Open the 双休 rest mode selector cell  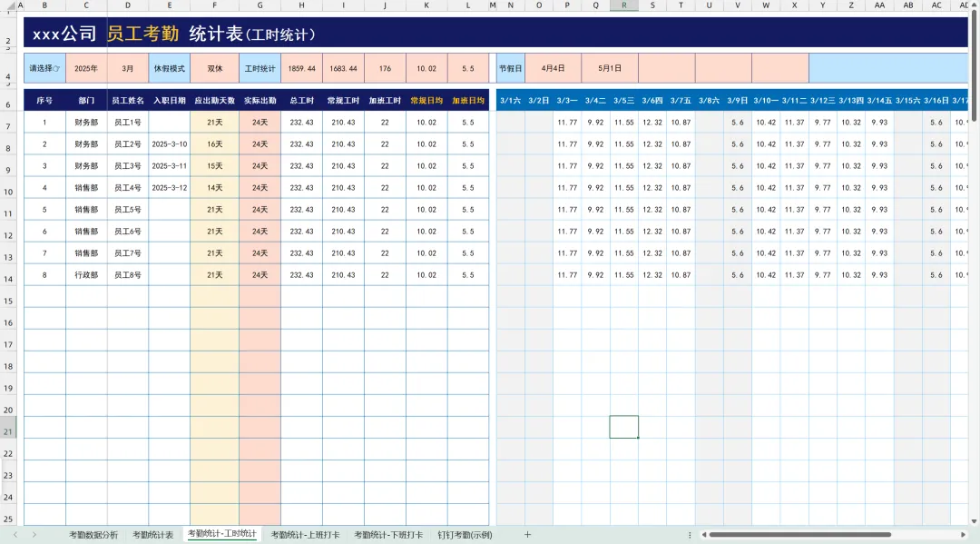(214, 68)
